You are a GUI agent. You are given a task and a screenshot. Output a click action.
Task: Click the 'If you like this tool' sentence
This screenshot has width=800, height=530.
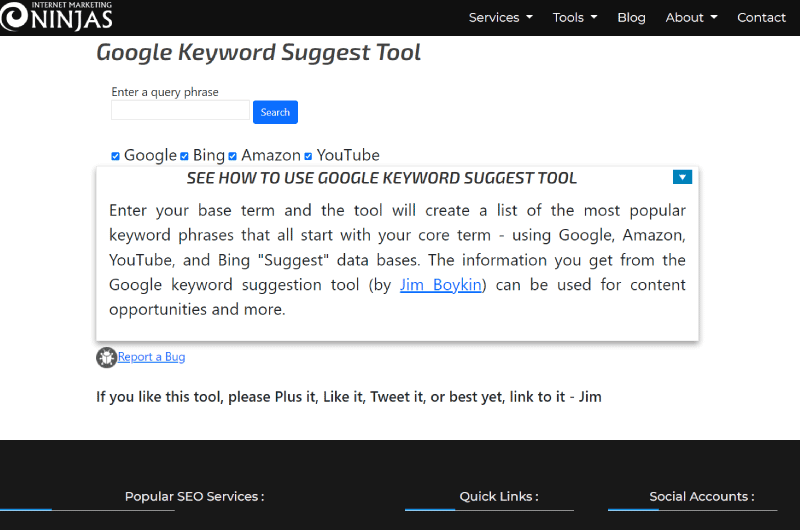coord(349,397)
